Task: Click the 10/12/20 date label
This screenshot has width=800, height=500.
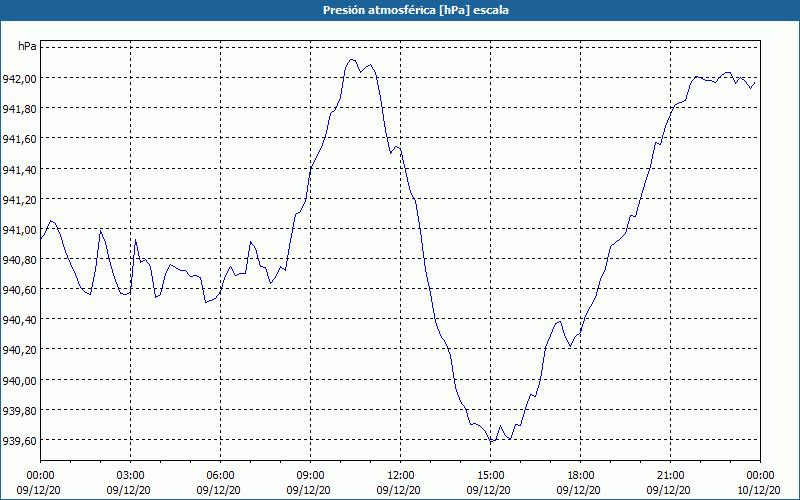Action: [759, 490]
